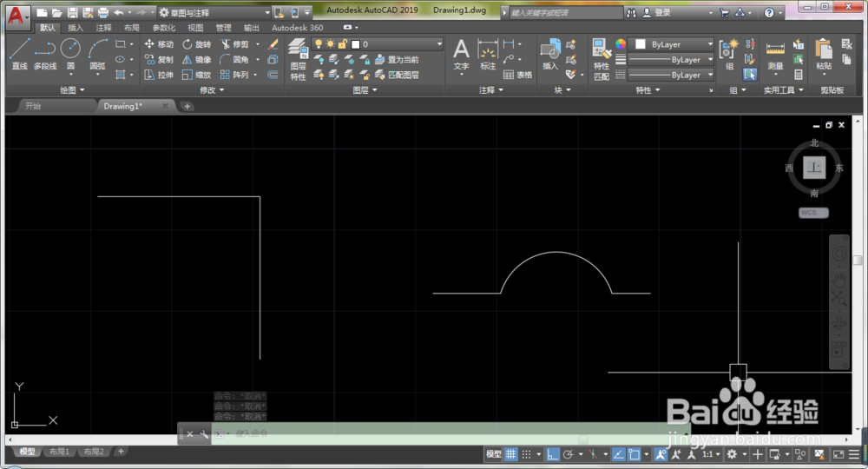Click the Scale (缩放) command
Screen dimensions: 868x469
pos(196,75)
